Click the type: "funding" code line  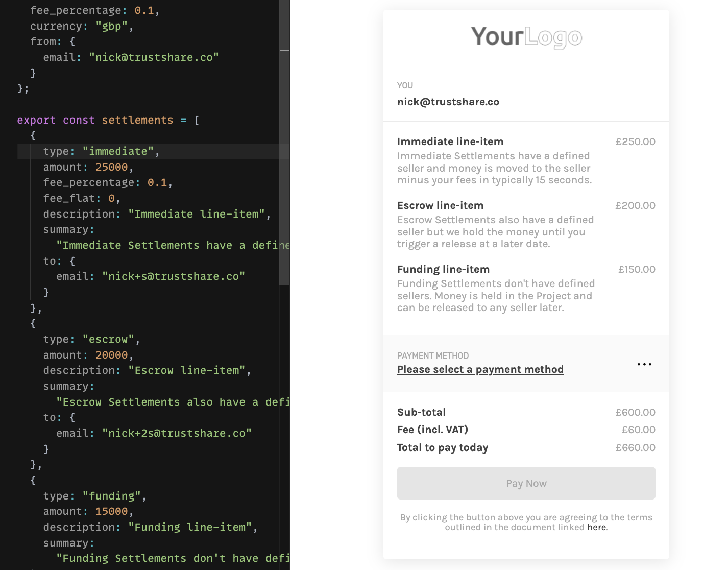point(95,496)
